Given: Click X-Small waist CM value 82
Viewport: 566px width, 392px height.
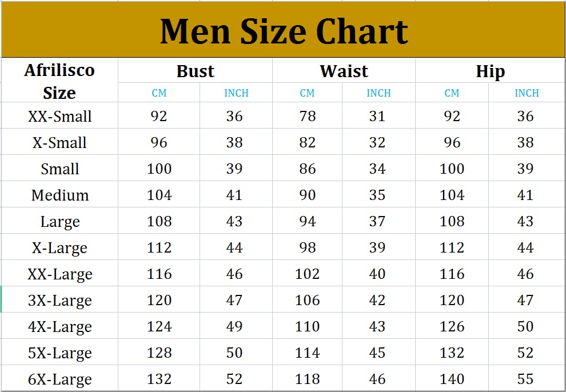Looking at the screenshot, I should point(307,143).
